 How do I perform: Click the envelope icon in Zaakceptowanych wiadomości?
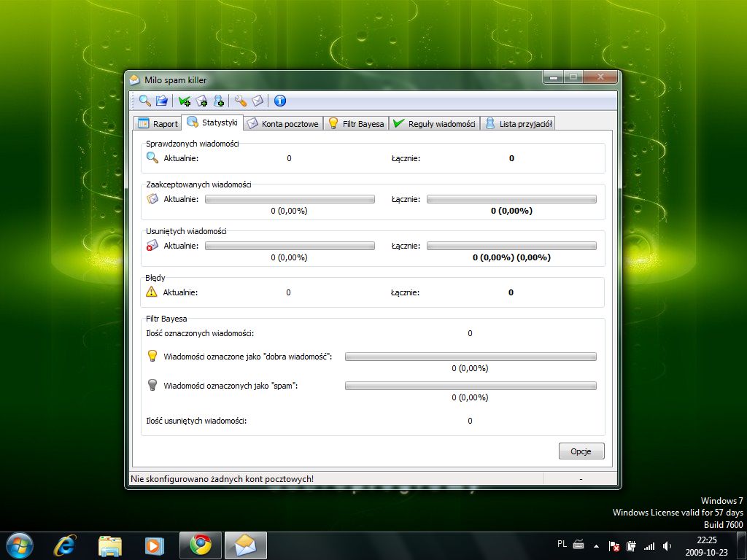coord(152,198)
